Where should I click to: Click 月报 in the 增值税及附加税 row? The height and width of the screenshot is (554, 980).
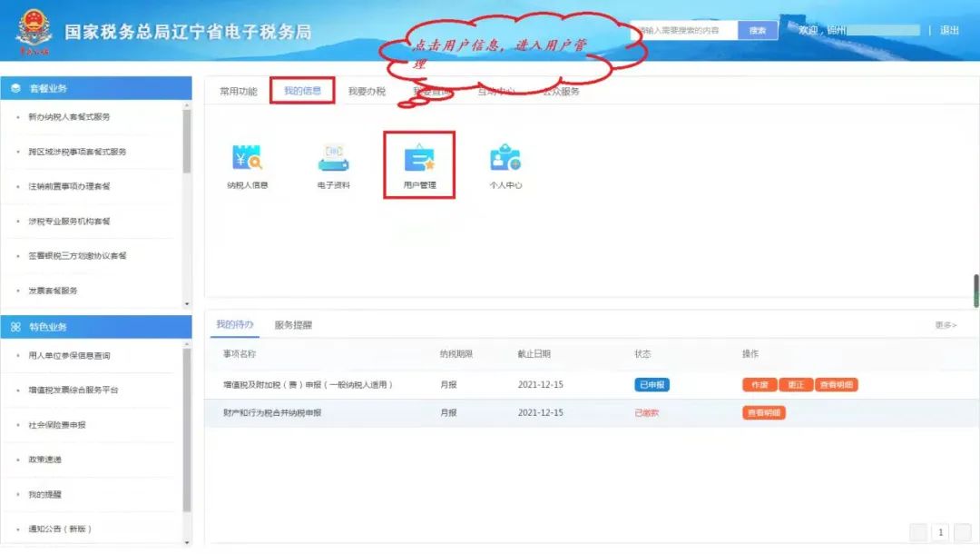pyautogui.click(x=448, y=384)
